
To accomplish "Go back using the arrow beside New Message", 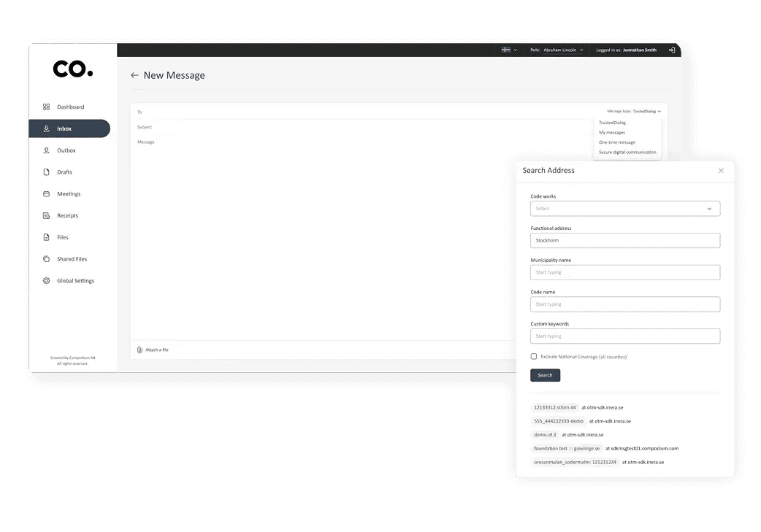I will (x=134, y=75).
